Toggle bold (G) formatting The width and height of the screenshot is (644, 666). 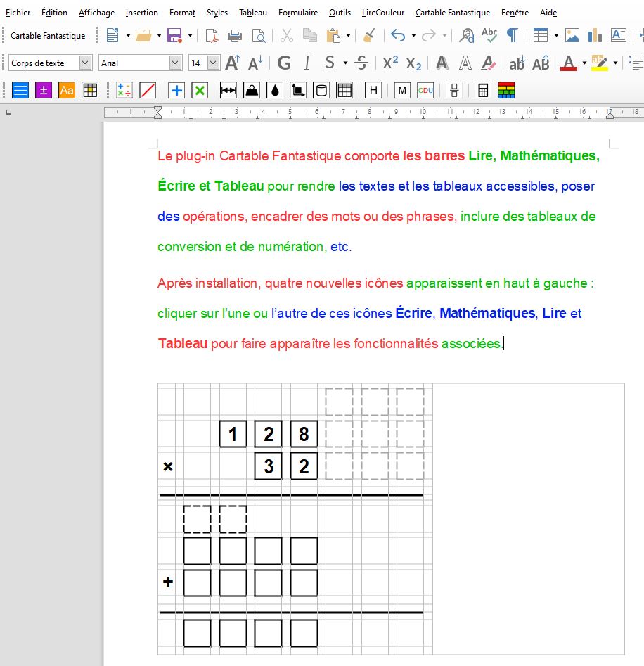pos(284,63)
